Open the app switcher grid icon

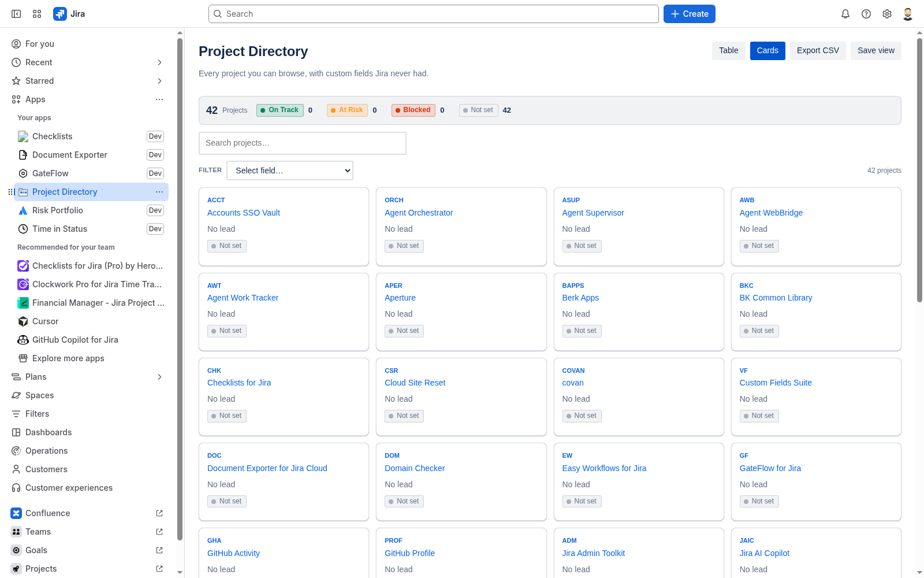37,14
